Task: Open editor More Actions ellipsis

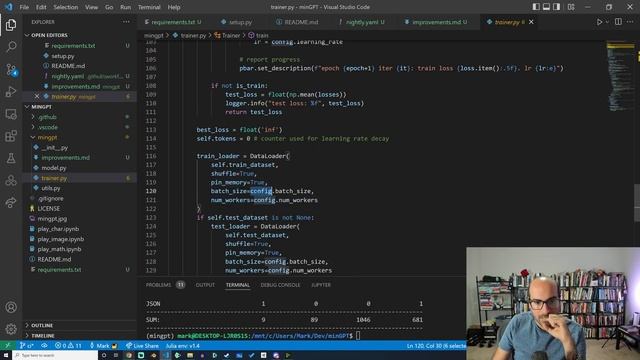Action: point(630,22)
